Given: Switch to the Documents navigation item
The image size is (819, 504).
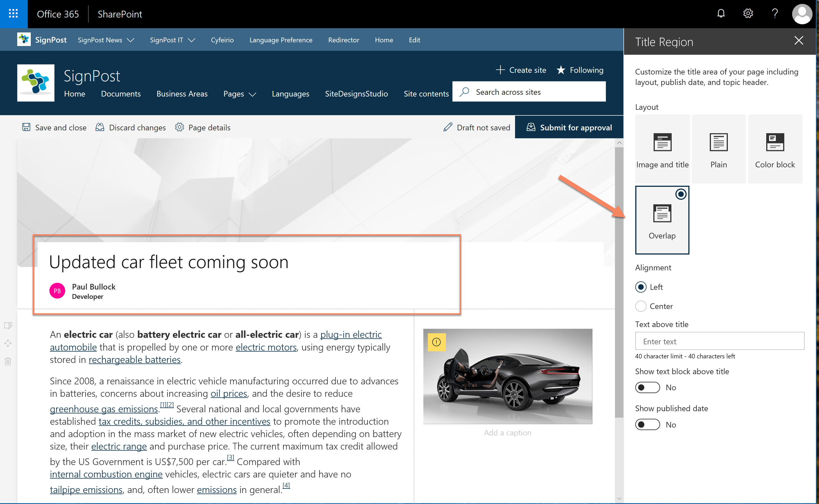Looking at the screenshot, I should [121, 94].
